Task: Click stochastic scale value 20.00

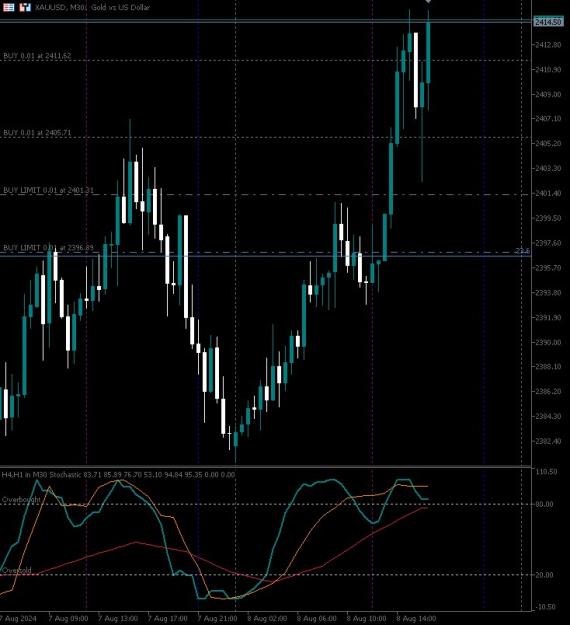Action: pyautogui.click(x=544, y=575)
